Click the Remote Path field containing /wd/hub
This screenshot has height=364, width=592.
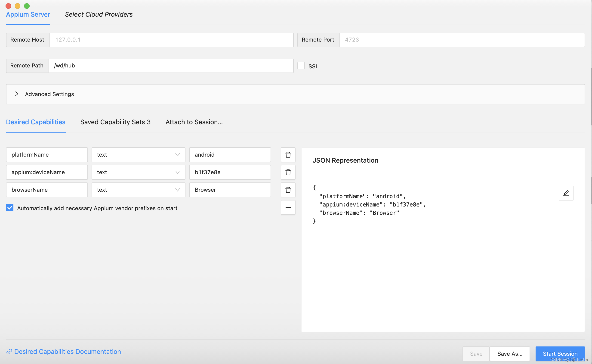click(171, 66)
